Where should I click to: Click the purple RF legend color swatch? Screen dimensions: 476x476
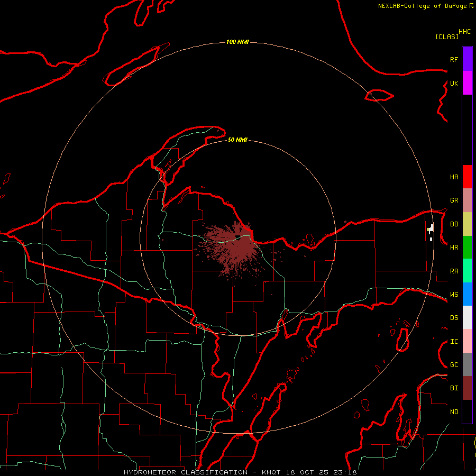467,59
